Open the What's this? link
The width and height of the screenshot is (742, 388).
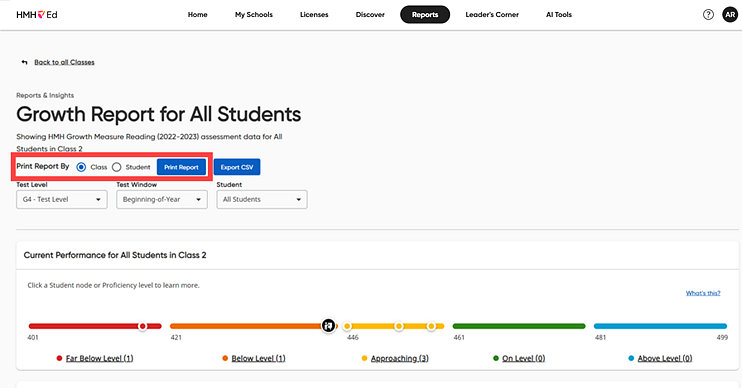click(703, 293)
